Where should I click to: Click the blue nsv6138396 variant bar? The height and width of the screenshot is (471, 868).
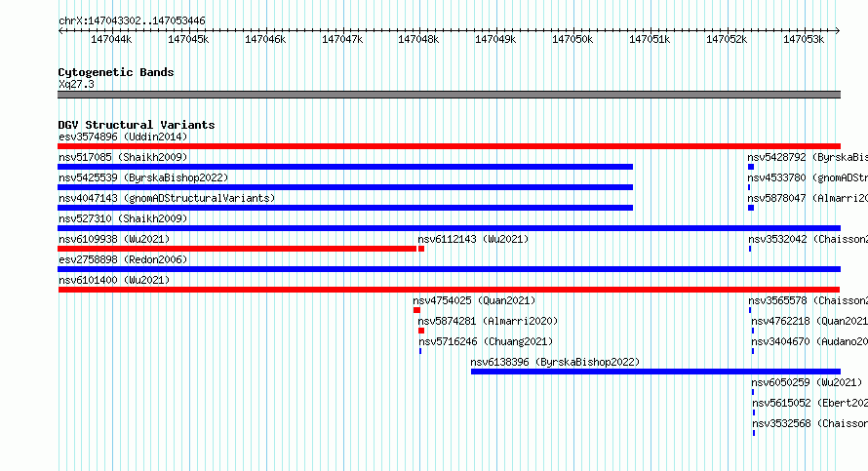tap(656, 372)
